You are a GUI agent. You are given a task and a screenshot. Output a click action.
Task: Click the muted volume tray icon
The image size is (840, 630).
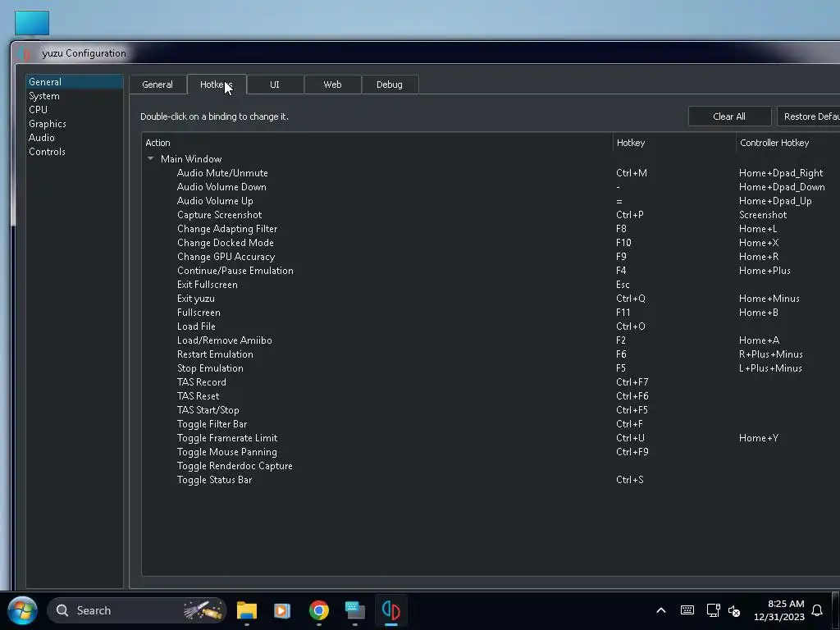(734, 610)
